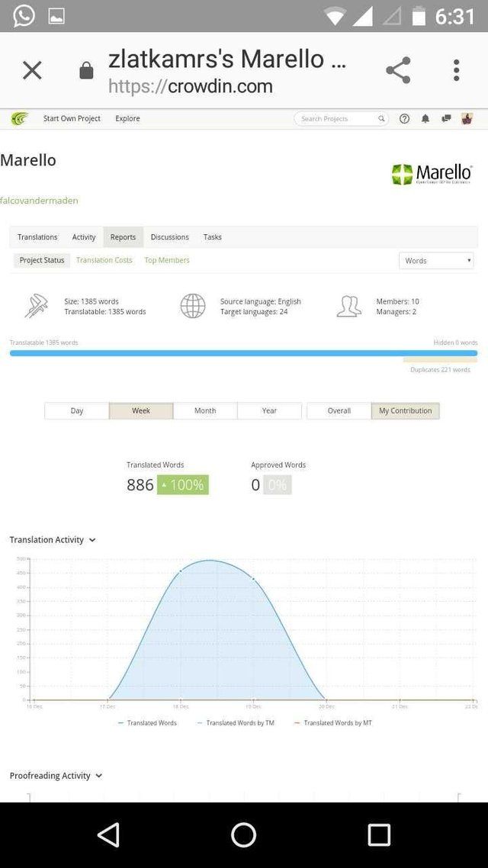The height and width of the screenshot is (868, 488).
Task: Tap the Marello project logo
Action: click(432, 173)
